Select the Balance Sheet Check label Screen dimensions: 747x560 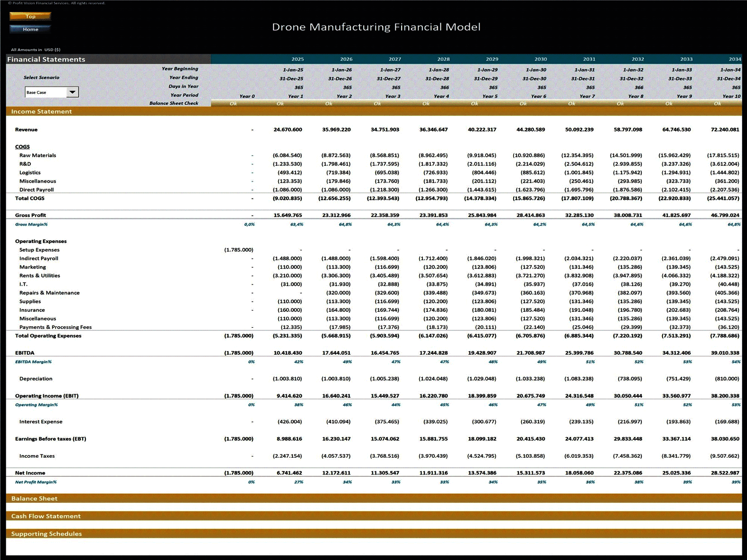[174, 103]
